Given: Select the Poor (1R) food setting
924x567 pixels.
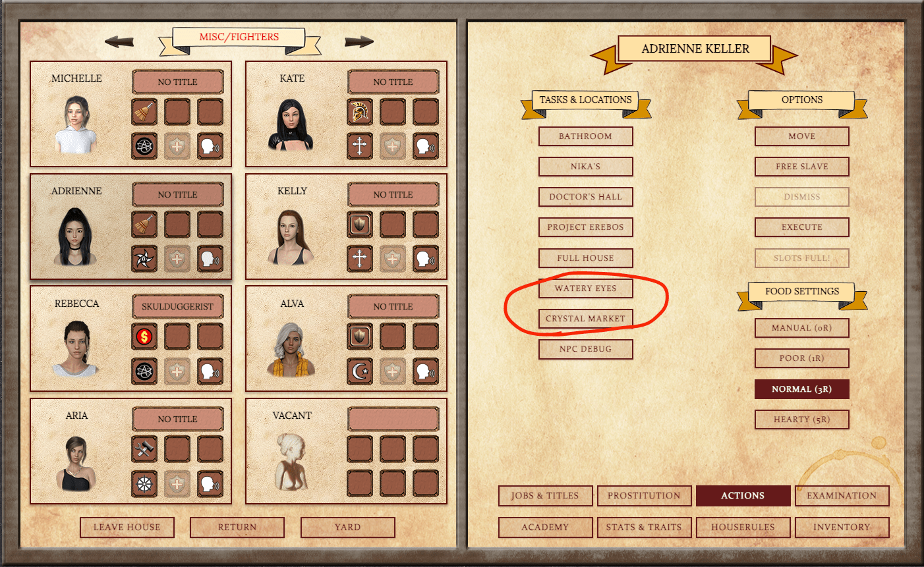Looking at the screenshot, I should coord(801,358).
